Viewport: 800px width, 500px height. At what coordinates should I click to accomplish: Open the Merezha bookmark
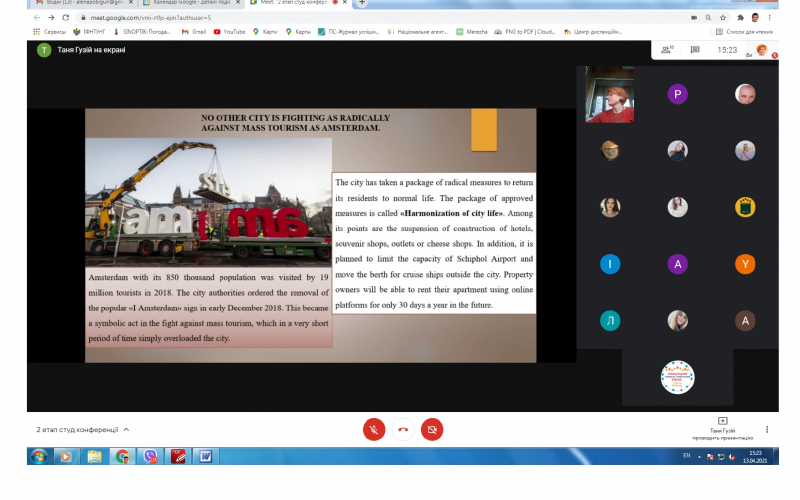[x=471, y=32]
